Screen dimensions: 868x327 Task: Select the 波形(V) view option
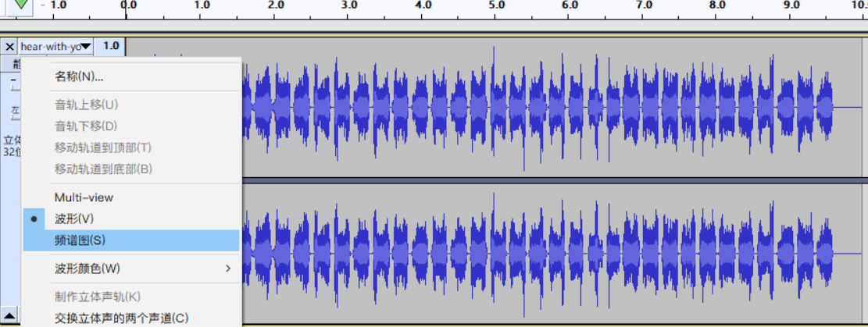[x=132, y=219]
